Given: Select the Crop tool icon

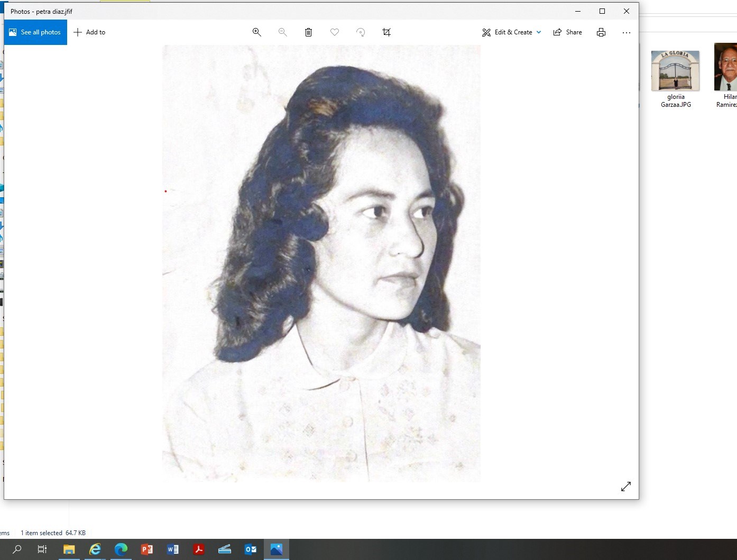Looking at the screenshot, I should 386,32.
